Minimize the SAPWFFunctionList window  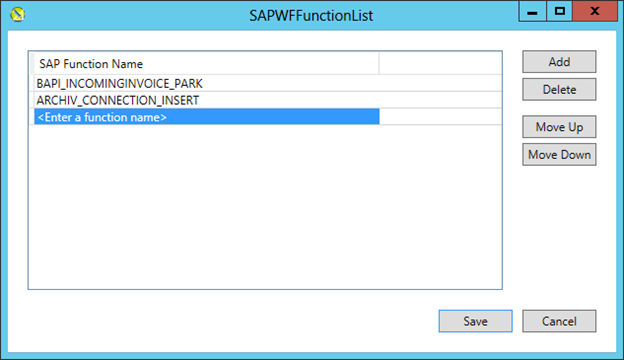tap(532, 12)
